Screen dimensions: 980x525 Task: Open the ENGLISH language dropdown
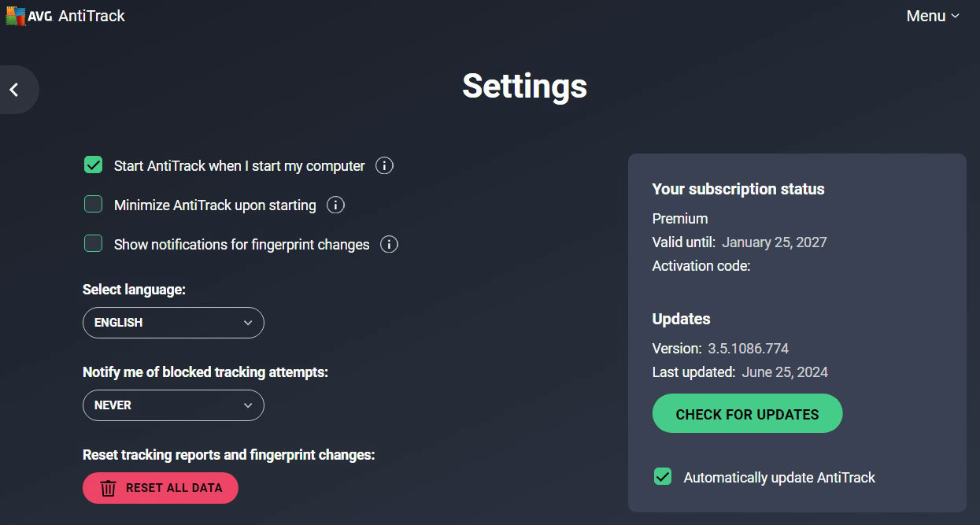[173, 323]
